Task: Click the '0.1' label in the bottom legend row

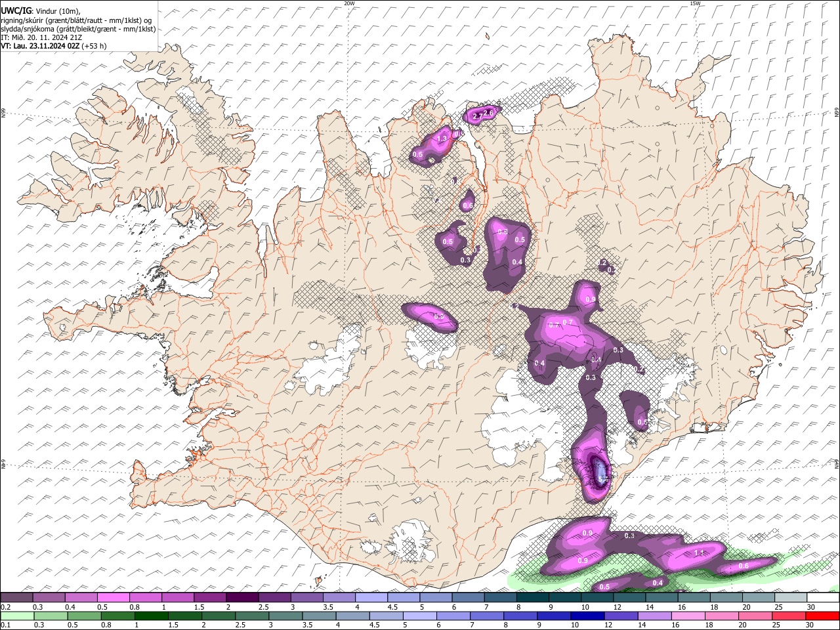Action: click(5, 625)
